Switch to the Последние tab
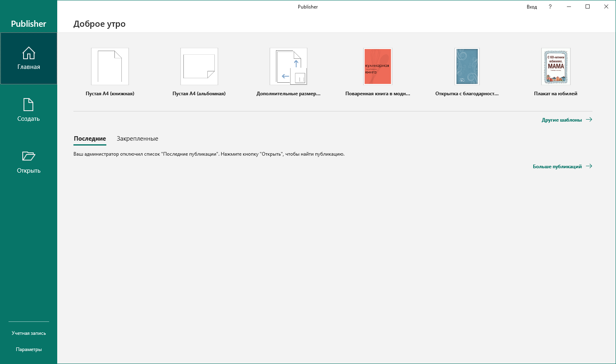 click(90, 139)
